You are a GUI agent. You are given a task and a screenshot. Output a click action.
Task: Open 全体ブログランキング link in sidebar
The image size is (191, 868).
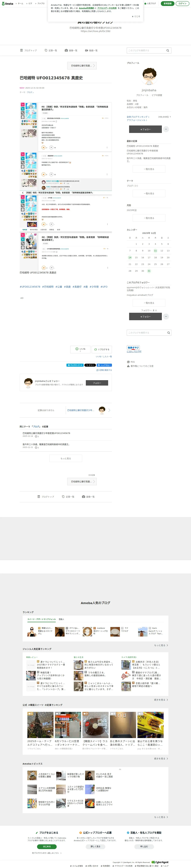coord(138,117)
